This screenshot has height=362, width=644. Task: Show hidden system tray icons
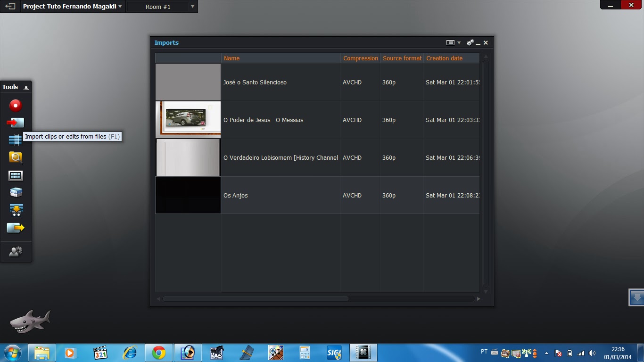coord(546,353)
